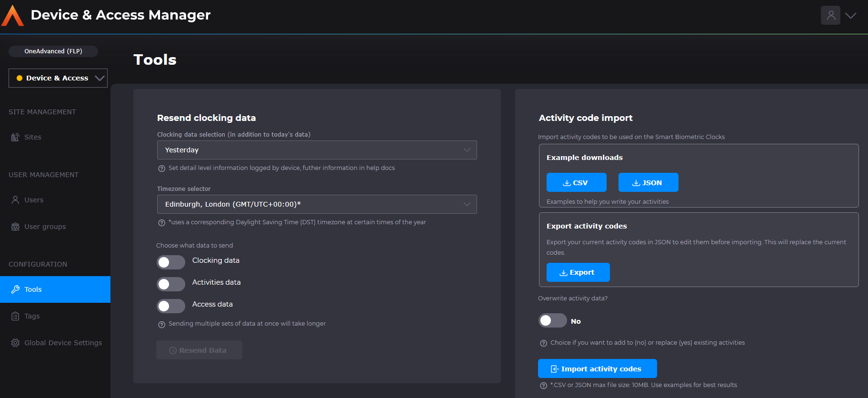
Task: Open the clocking data selection dropdown showing Yesterday
Action: pos(317,150)
